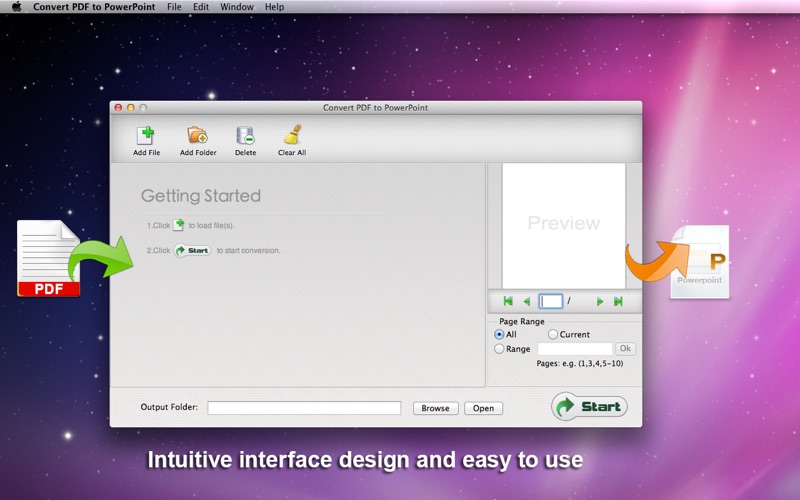800x500 pixels.
Task: Click the Add Folder toolbar icon
Action: pyautogui.click(x=197, y=136)
